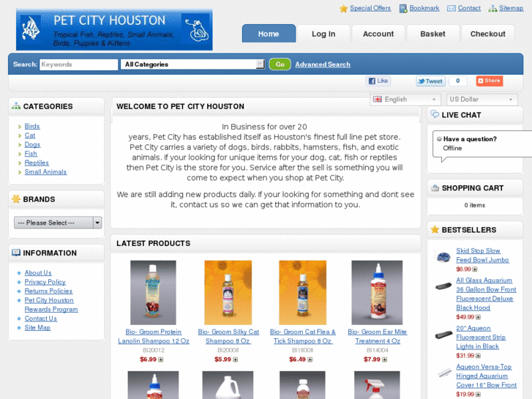Click the Facebook Like button
The width and height of the screenshot is (532, 399).
[378, 81]
